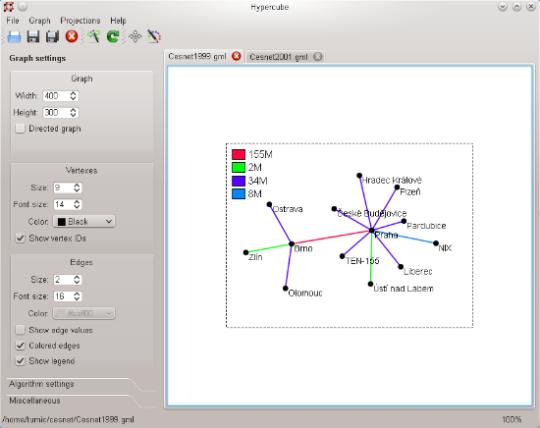Click the disabled edge Color dropdown
Image resolution: width=540 pixels, height=428 pixels.
click(x=84, y=313)
